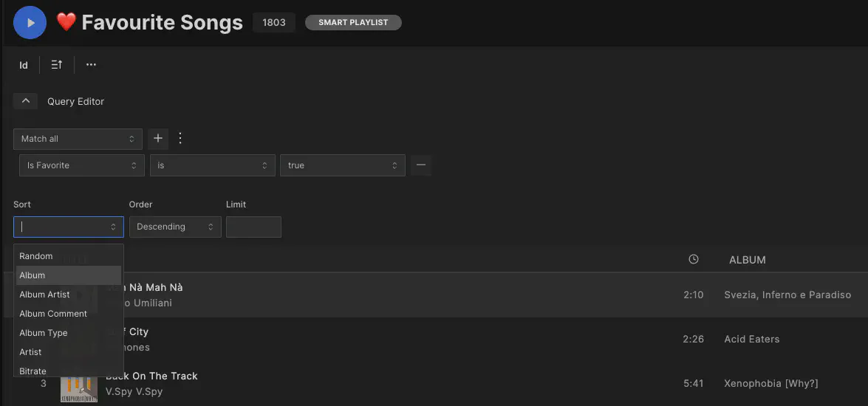Screen dimensions: 868x406
Task: Select Bitrate sort option
Action: [x=33, y=371]
